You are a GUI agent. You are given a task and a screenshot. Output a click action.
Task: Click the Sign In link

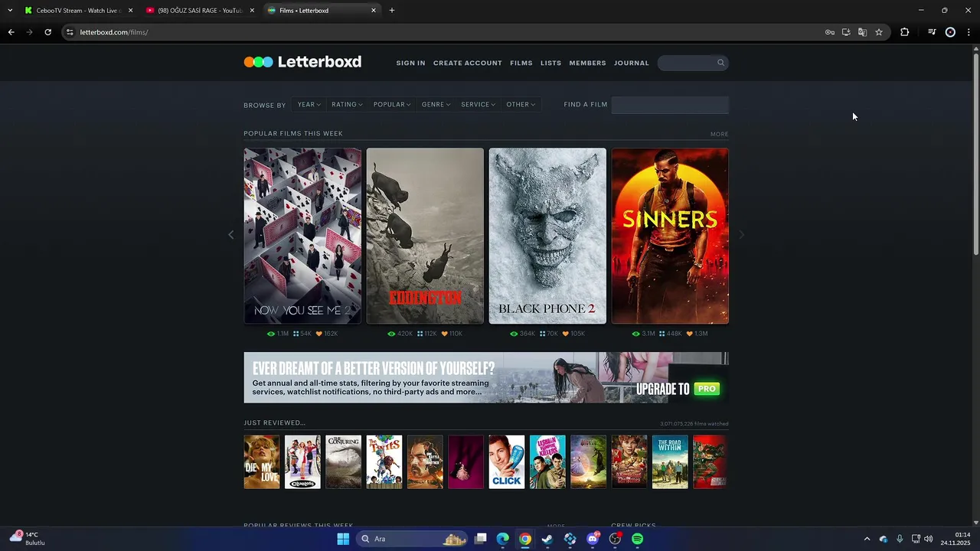pyautogui.click(x=410, y=63)
